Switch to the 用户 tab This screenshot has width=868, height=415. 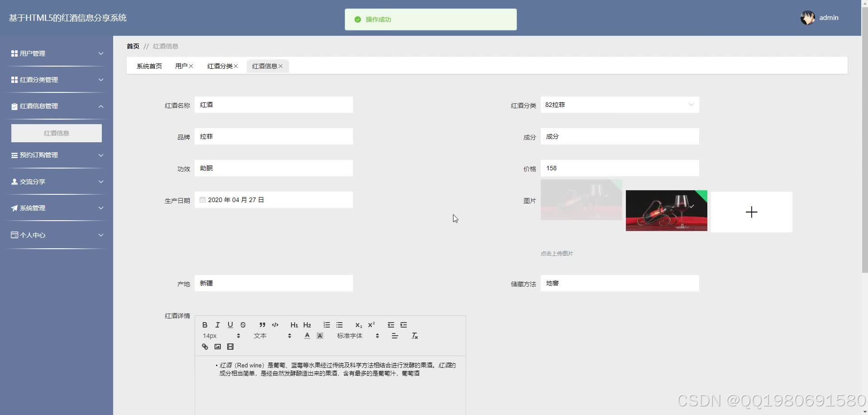[181, 66]
